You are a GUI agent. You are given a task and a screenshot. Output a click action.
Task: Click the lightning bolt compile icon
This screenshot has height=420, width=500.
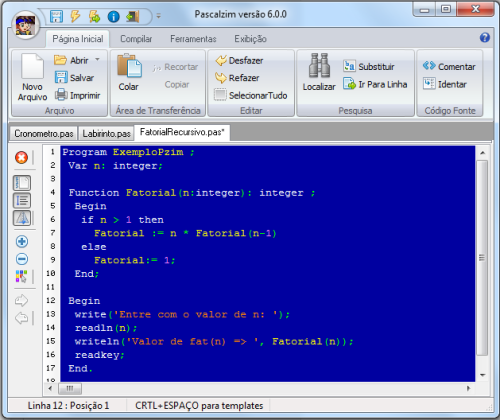[x=75, y=16]
